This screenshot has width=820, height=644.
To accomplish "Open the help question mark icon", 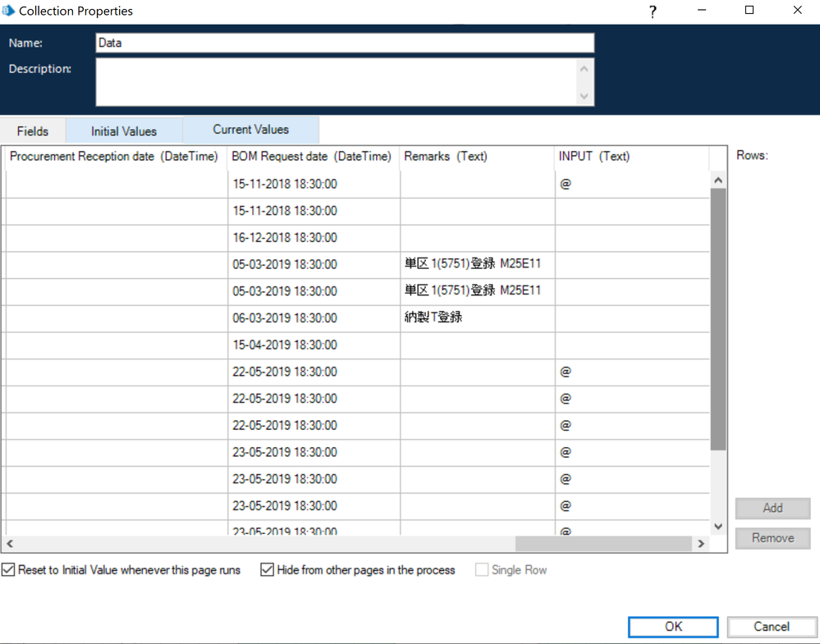I will [x=652, y=11].
